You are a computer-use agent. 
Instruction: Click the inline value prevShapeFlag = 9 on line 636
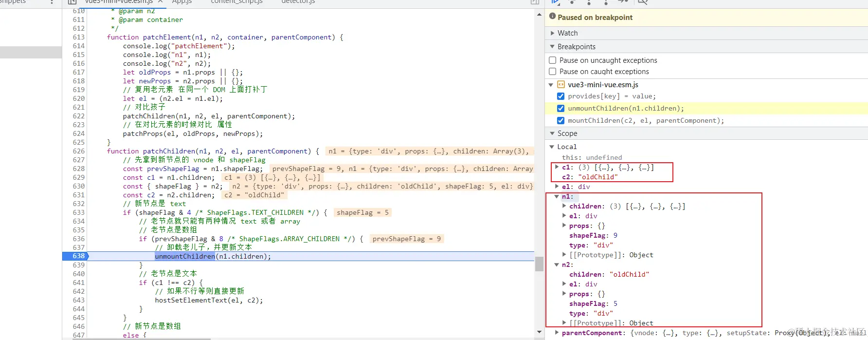(x=406, y=239)
